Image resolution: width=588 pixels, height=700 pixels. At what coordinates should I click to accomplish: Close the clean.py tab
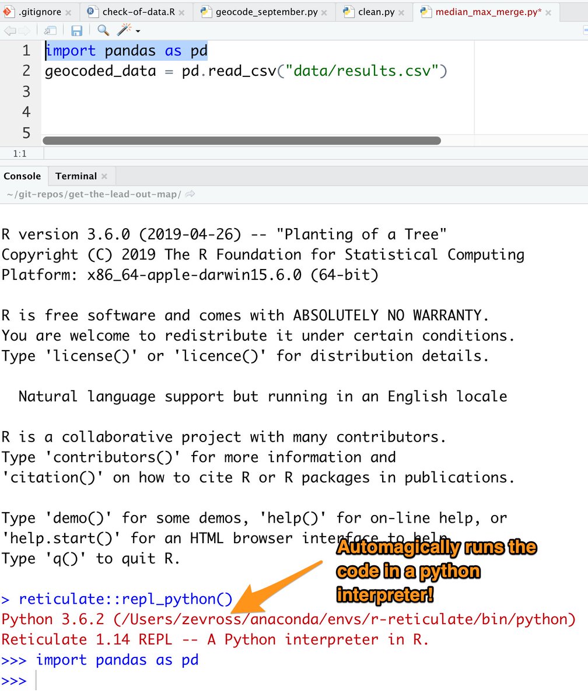[402, 12]
